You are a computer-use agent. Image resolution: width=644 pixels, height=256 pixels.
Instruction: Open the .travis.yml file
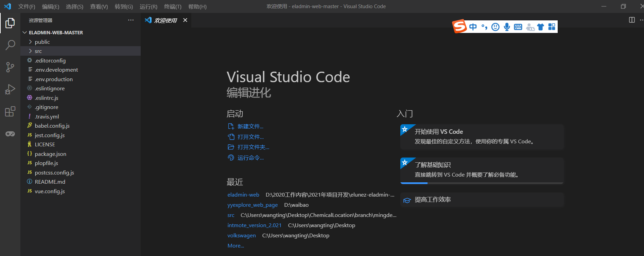coord(81,116)
